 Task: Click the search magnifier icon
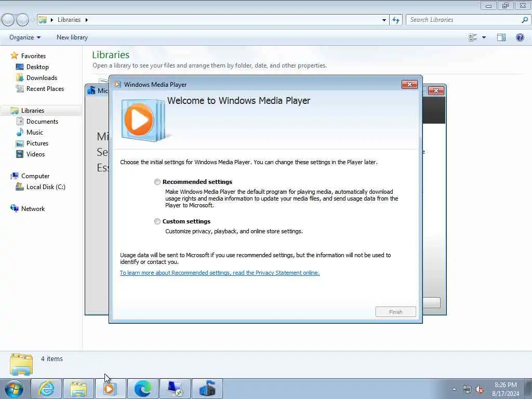525,20
